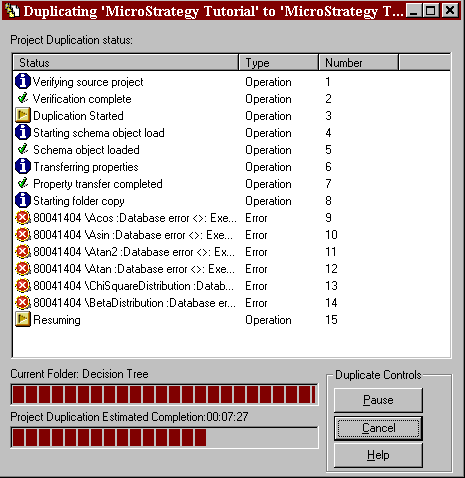
Task: Click Type cell 'Operation' in row 1
Action: coord(268,82)
